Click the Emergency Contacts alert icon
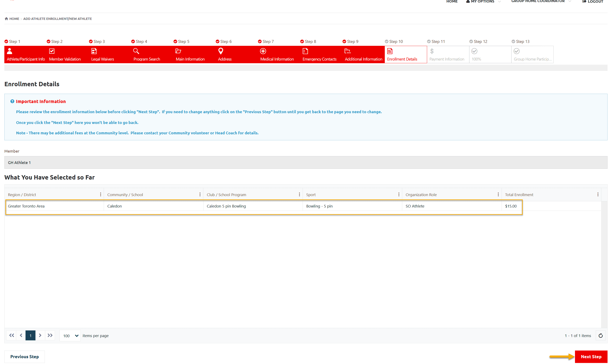Image resolution: width=609 pixels, height=364 pixels. [x=305, y=51]
